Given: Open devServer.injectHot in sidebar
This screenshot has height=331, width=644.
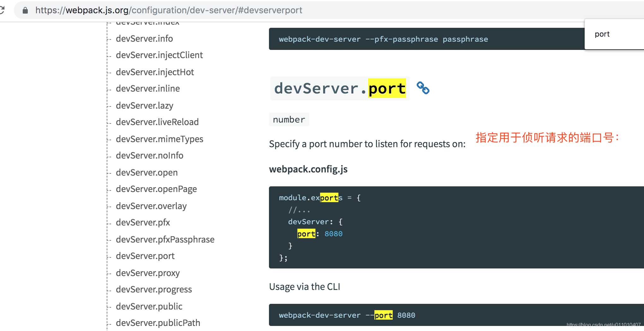Looking at the screenshot, I should 155,72.
